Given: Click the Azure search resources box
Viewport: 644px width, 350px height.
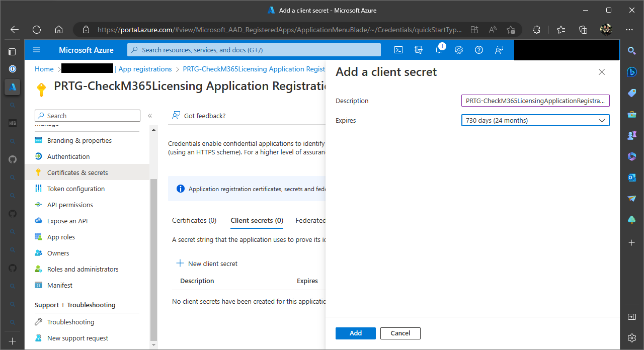Looking at the screenshot, I should tap(254, 50).
